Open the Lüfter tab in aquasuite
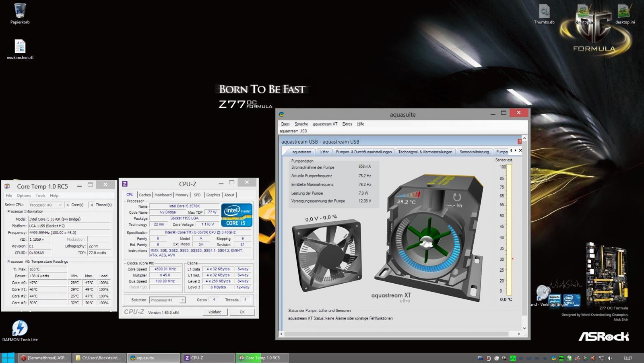Viewport: 644px width, 363px height. tap(324, 152)
